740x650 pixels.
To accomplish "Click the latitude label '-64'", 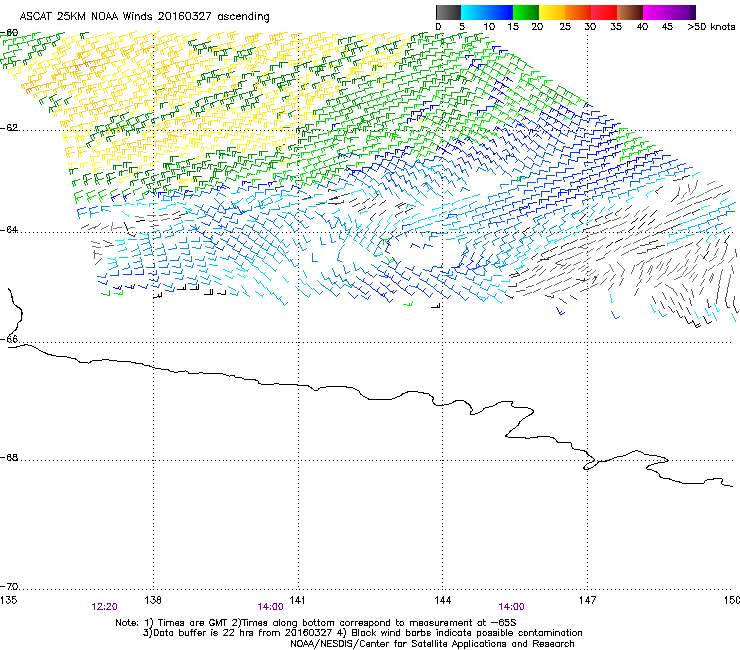I will tap(10, 230).
